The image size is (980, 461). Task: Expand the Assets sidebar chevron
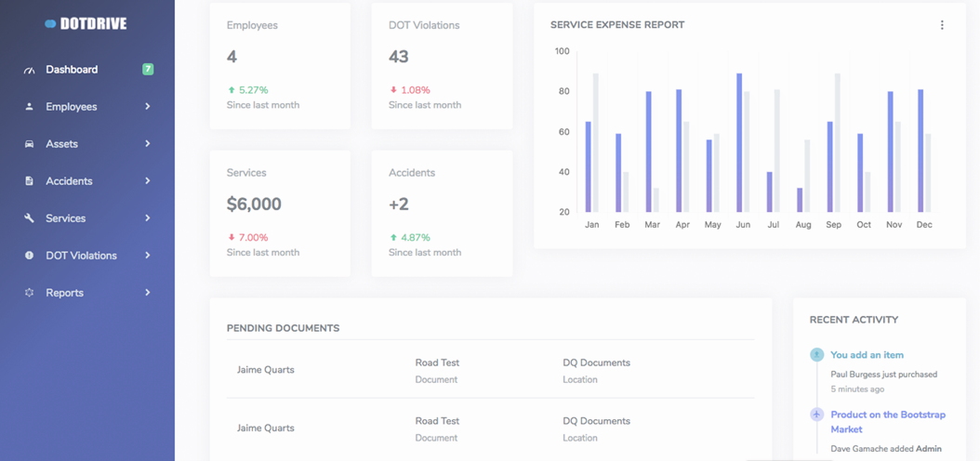[x=148, y=144]
